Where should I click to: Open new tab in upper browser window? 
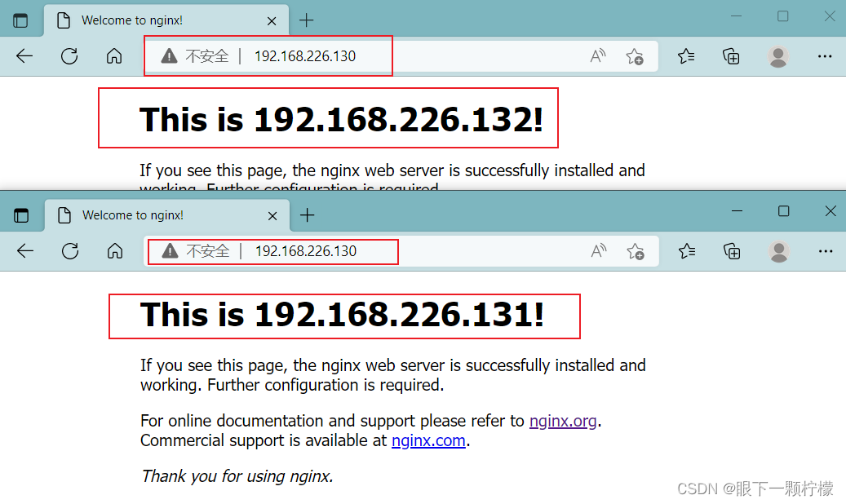[x=307, y=20]
